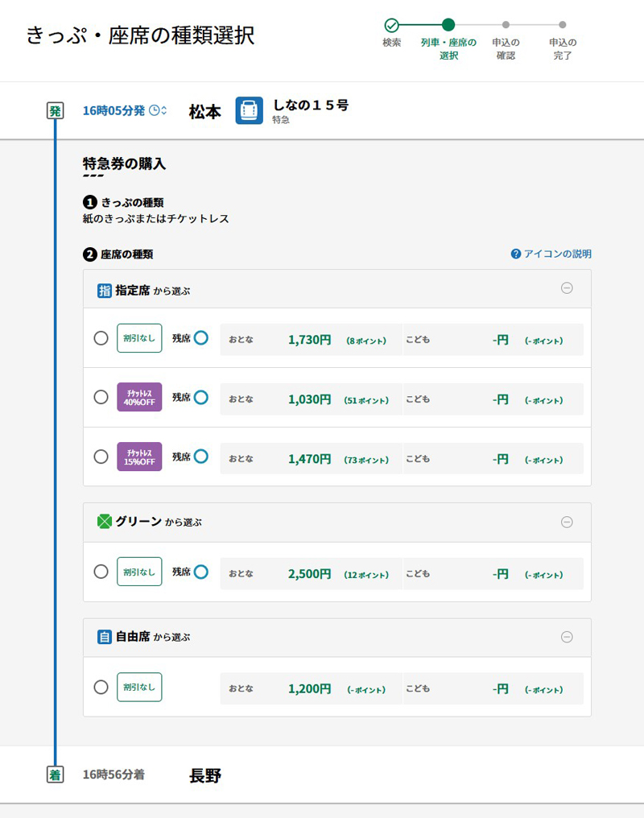The height and width of the screenshot is (818, 644).
Task: Collapse the 自由席 section
Action: click(x=567, y=637)
